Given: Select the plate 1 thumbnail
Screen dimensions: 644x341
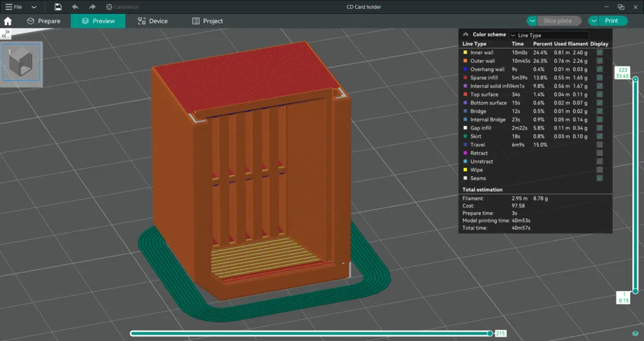Looking at the screenshot, I should [21, 62].
